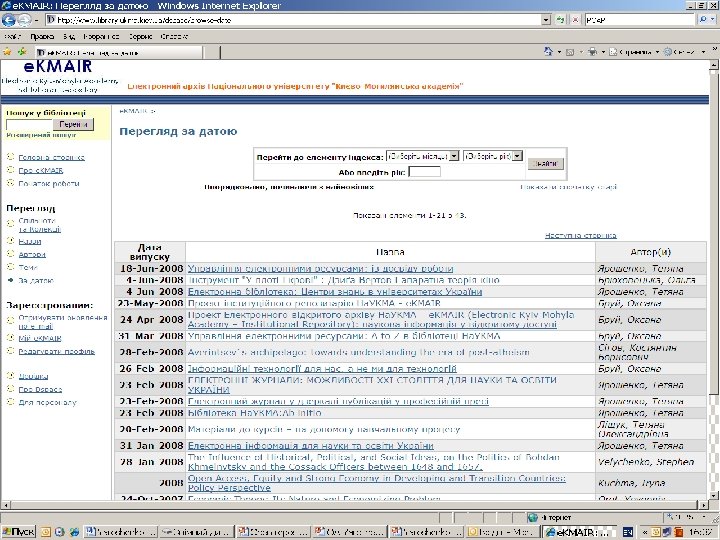Click the browser Back arrow button

coord(9,20)
